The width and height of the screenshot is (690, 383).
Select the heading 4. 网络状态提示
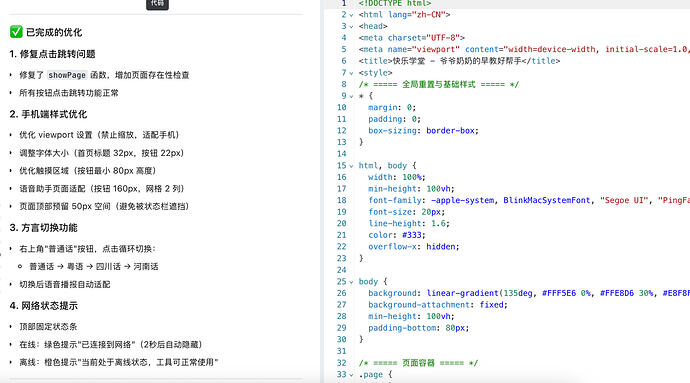pyautogui.click(x=44, y=306)
